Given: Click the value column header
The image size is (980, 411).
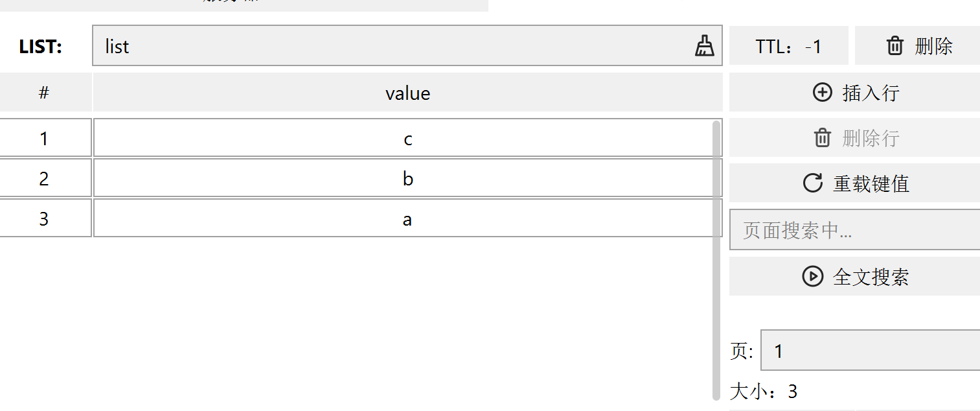Looking at the screenshot, I should pos(407,93).
